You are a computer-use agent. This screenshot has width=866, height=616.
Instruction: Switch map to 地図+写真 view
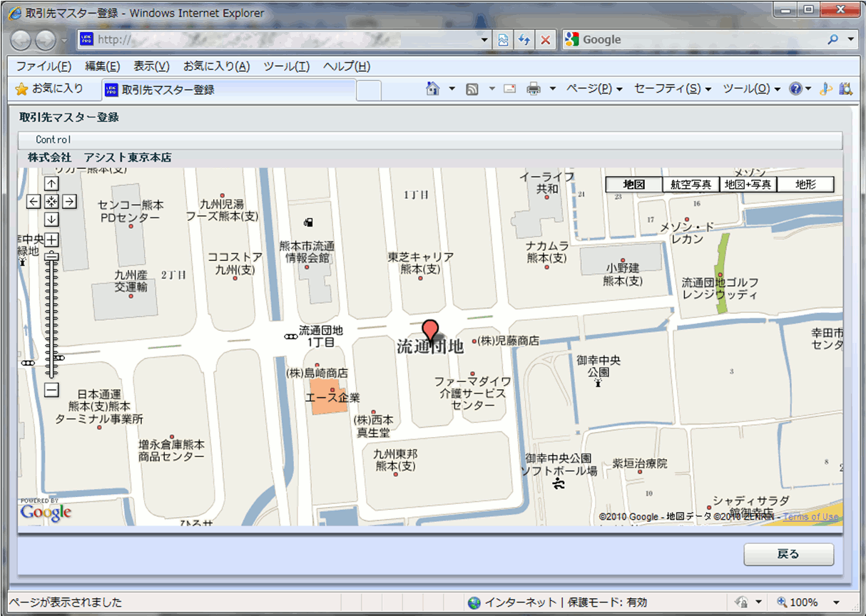748,184
